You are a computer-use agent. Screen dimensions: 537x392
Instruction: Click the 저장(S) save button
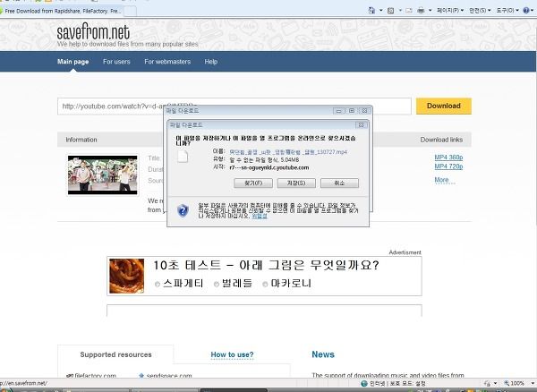(x=296, y=183)
